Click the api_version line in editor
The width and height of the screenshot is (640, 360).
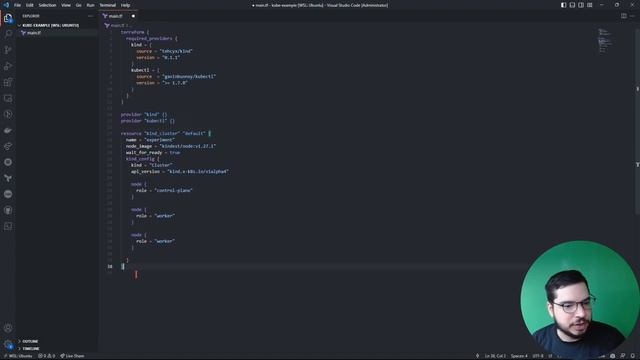coord(180,171)
